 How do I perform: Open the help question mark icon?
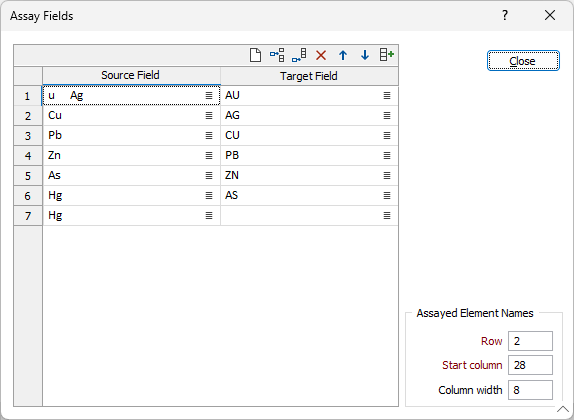pos(505,15)
